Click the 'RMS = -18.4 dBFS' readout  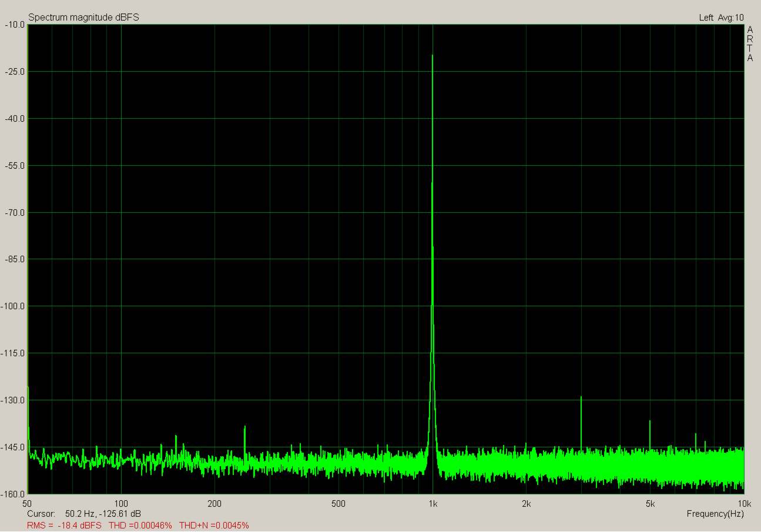click(x=64, y=525)
